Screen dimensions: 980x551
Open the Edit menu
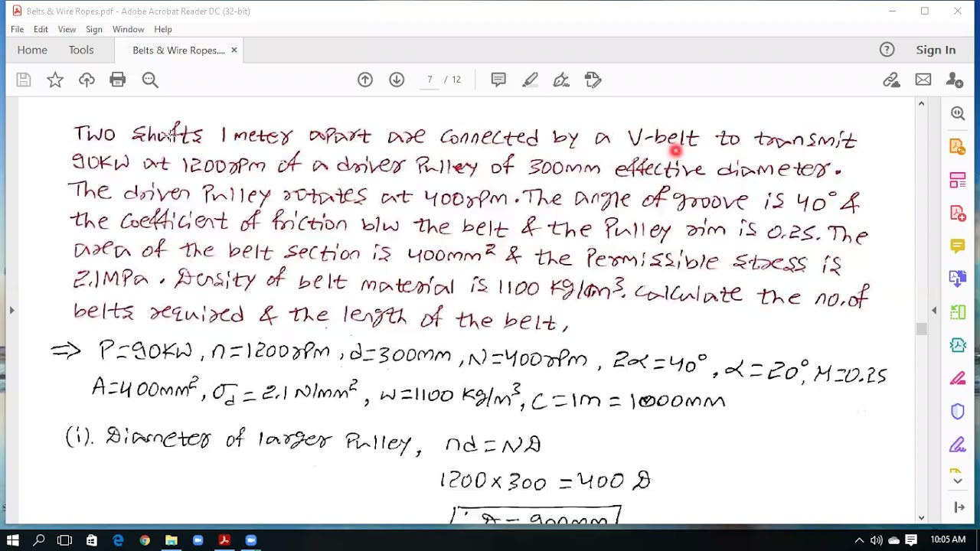(41, 29)
